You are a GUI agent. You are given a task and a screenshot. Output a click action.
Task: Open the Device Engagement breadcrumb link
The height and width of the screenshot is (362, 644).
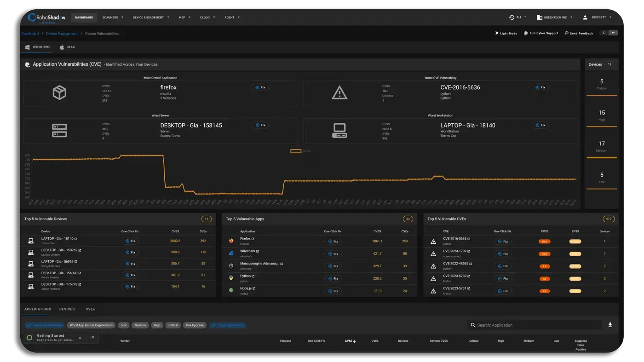tap(62, 34)
